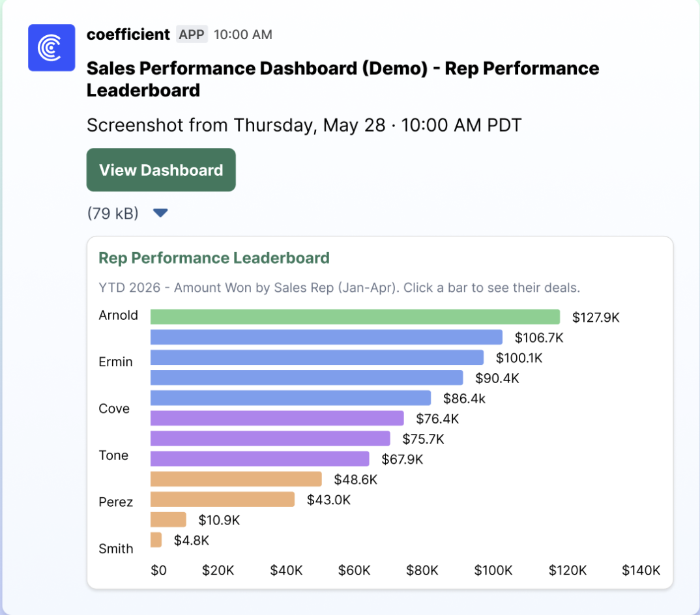Click the $120K axis tick label

[x=568, y=570]
